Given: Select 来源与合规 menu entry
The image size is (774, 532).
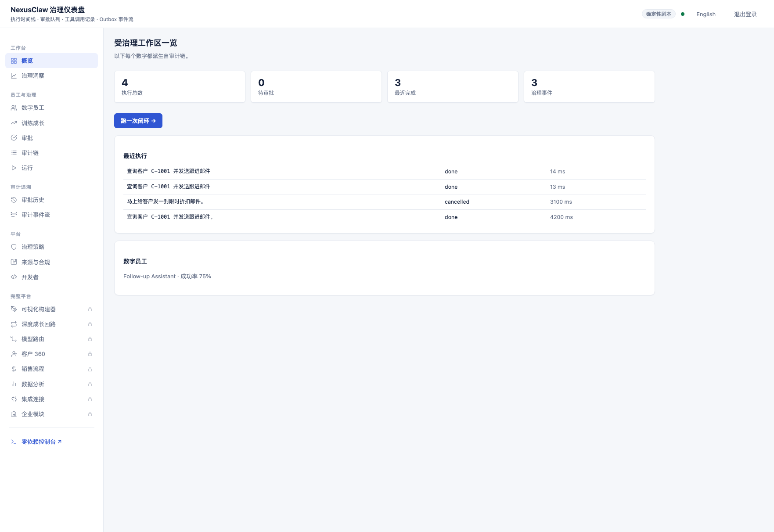Looking at the screenshot, I should tap(51, 262).
